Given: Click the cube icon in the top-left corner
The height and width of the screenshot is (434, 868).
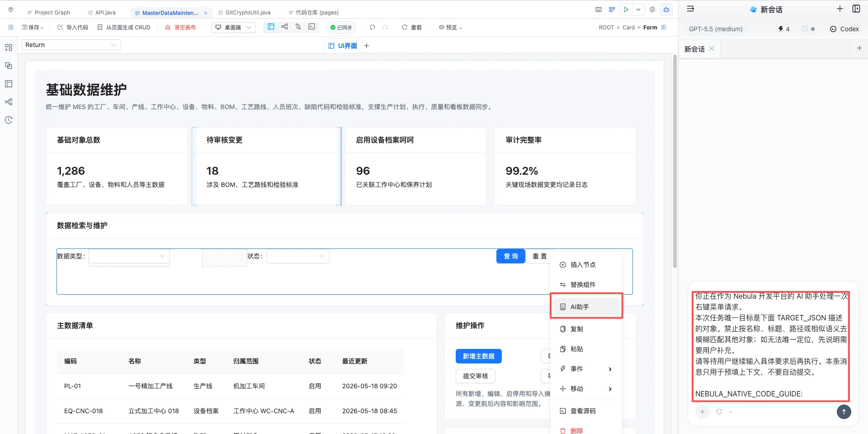Looking at the screenshot, I should pyautogui.click(x=11, y=10).
